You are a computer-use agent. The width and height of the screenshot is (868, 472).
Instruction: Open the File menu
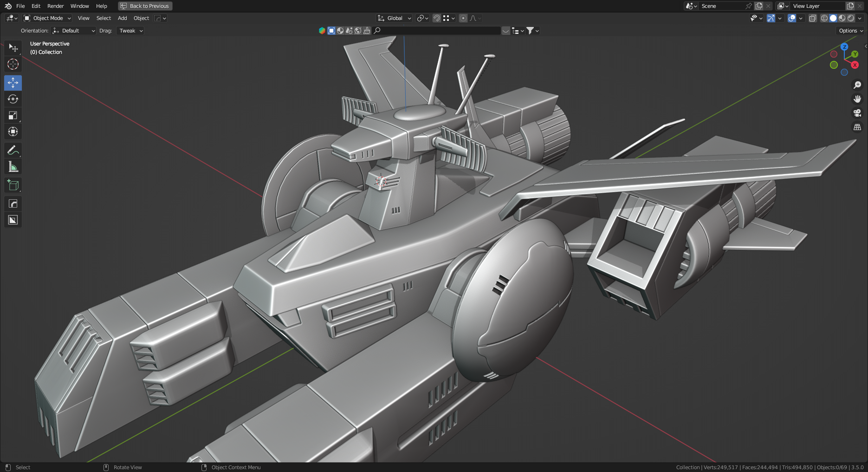click(x=20, y=6)
